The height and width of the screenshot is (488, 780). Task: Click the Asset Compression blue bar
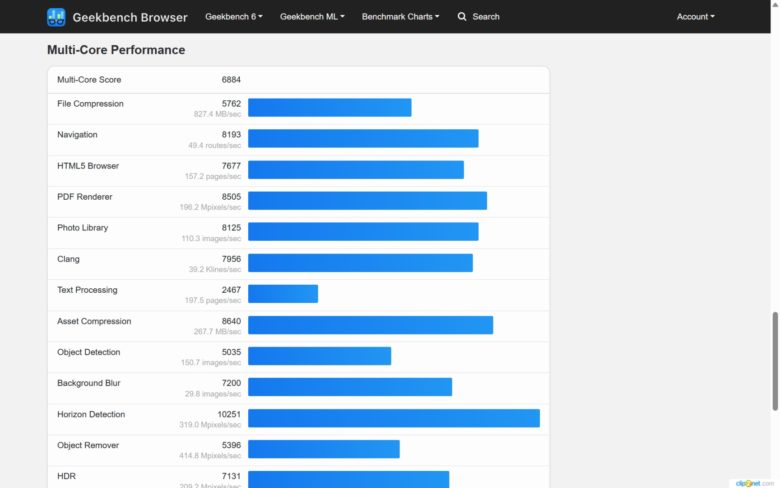click(371, 325)
